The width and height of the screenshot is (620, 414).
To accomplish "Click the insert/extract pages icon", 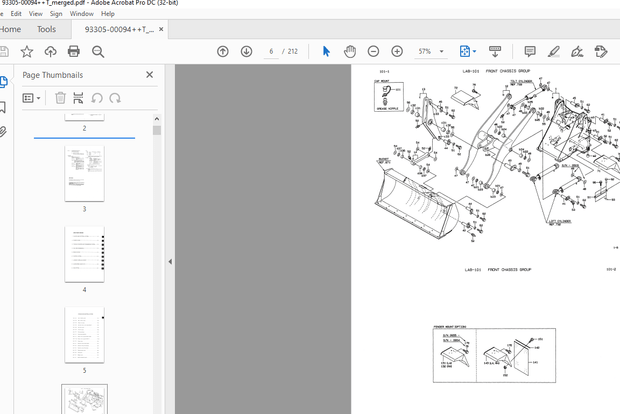I will tap(78, 98).
